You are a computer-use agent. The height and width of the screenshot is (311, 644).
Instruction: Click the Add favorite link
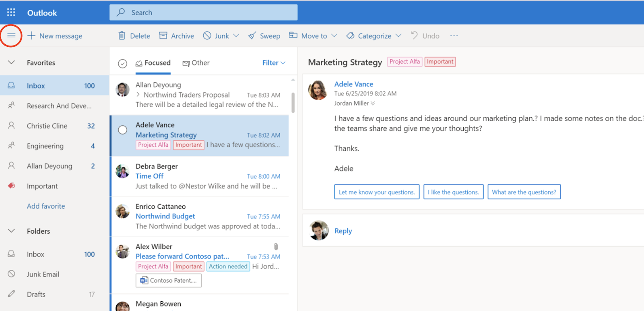(x=46, y=206)
